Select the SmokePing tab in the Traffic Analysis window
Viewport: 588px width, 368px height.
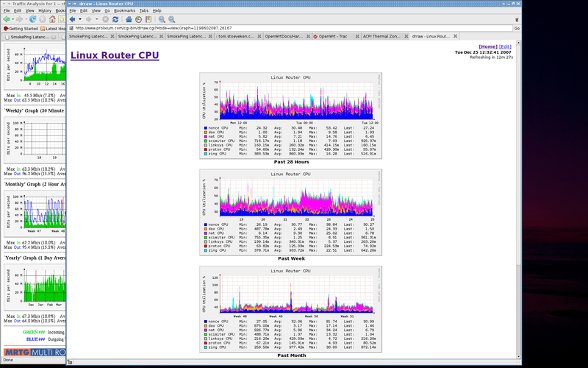click(29, 37)
